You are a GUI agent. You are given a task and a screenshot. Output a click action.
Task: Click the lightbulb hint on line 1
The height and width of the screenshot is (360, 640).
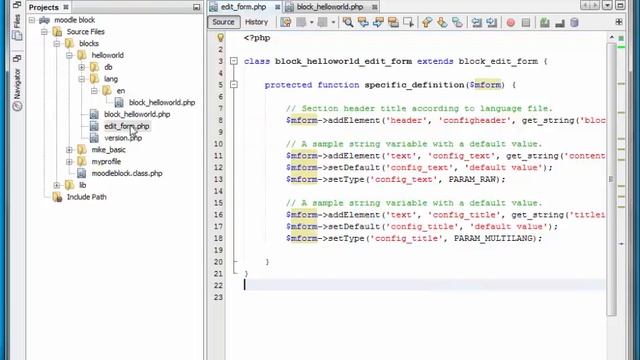[x=220, y=38]
